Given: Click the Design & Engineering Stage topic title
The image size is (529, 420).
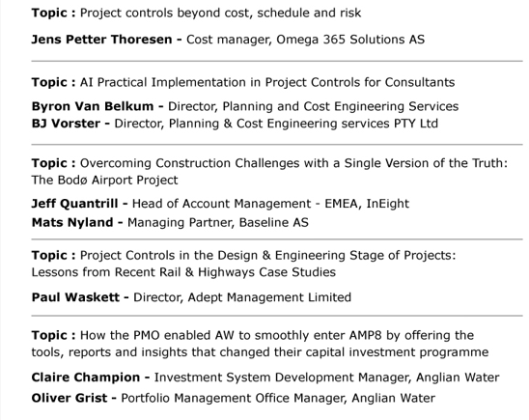Looking at the screenshot, I should pyautogui.click(x=267, y=255).
